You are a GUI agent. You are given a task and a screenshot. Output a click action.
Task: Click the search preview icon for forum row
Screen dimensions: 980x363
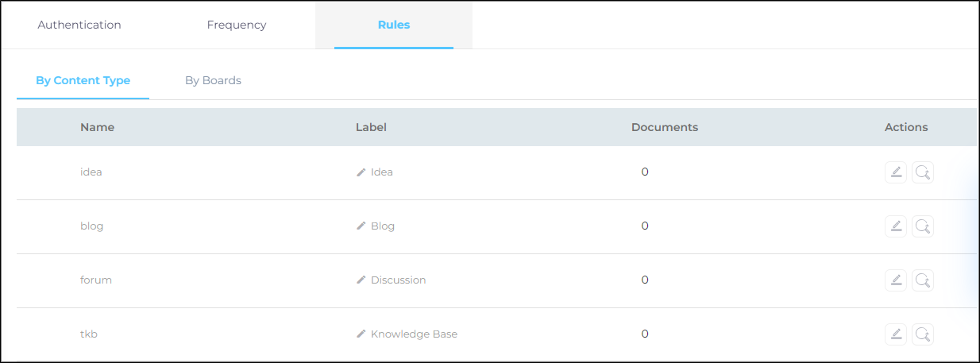[922, 280]
